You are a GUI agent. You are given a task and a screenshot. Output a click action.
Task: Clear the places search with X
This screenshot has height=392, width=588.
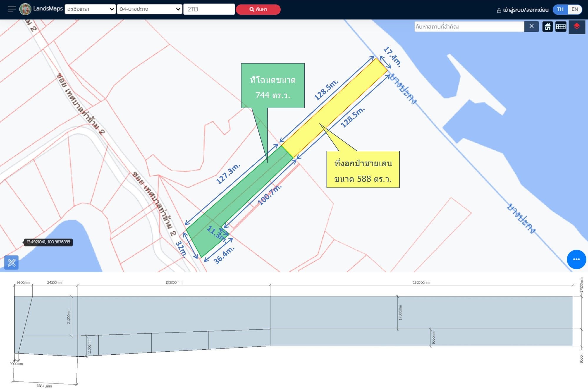(531, 26)
